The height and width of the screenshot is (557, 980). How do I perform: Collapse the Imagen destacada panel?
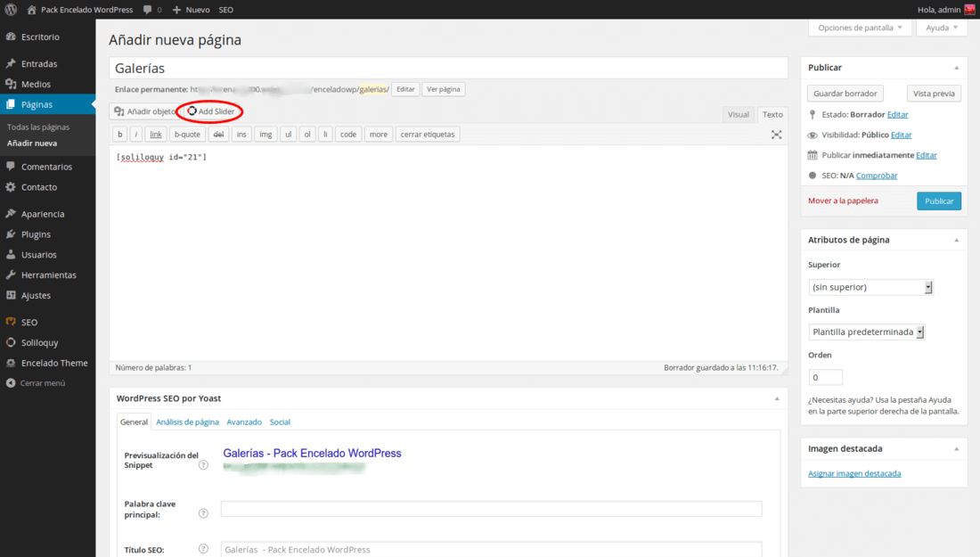(956, 449)
